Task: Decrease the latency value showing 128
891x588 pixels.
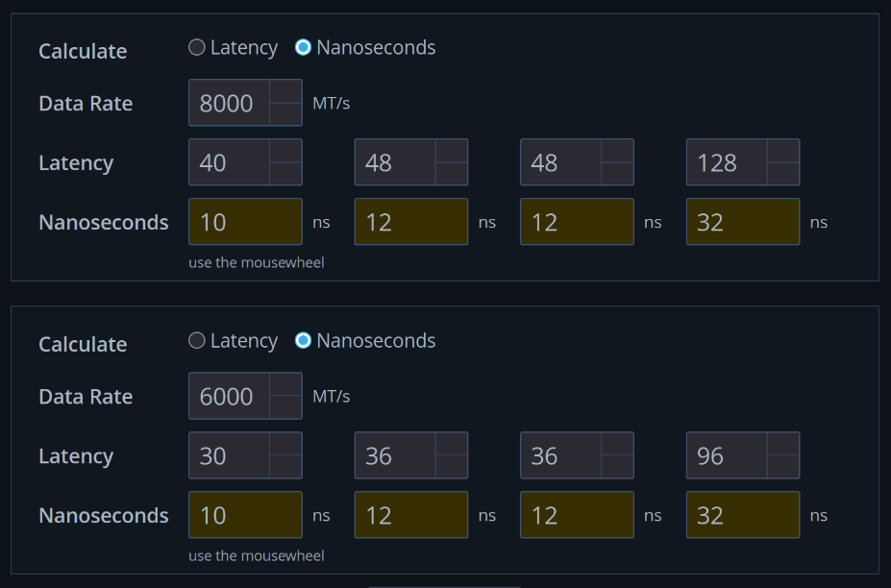Action: click(x=782, y=174)
